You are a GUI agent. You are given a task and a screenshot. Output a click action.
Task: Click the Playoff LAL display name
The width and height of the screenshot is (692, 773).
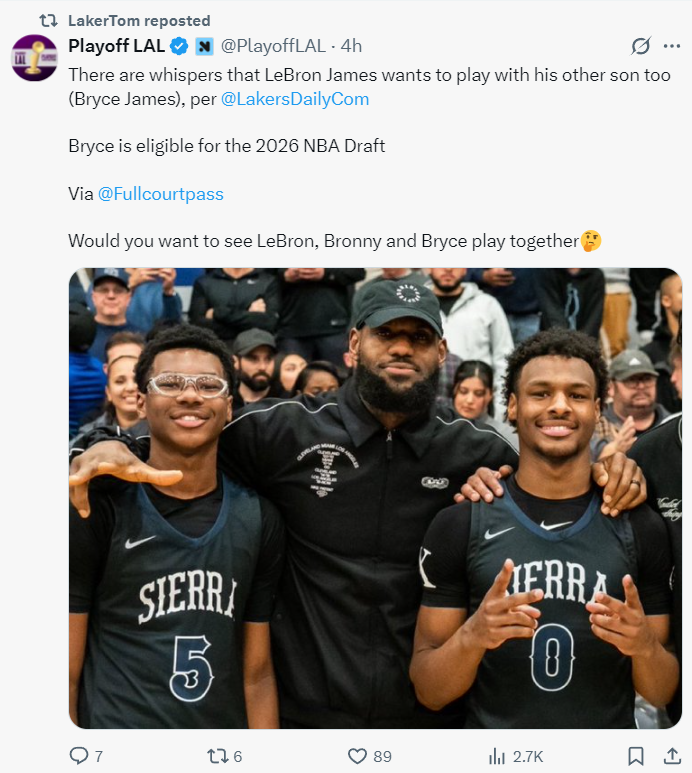coord(116,46)
